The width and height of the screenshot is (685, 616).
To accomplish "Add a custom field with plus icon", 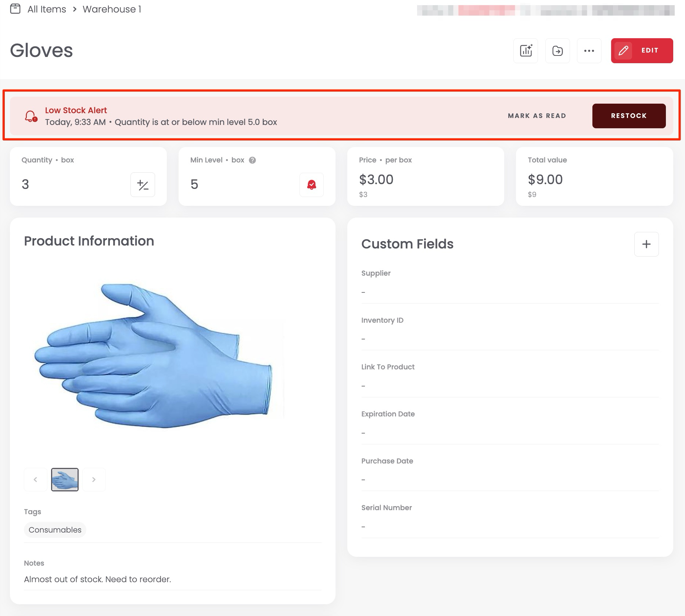I will (x=646, y=244).
